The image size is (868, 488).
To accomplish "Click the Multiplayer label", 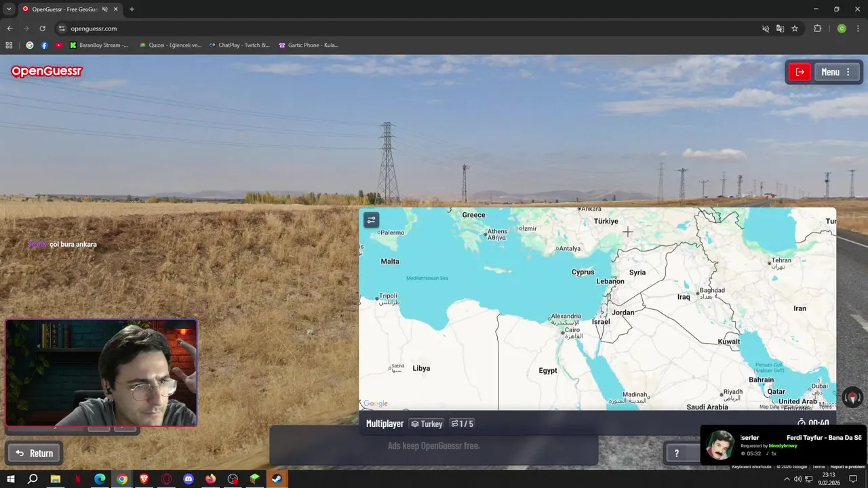I will [x=384, y=424].
